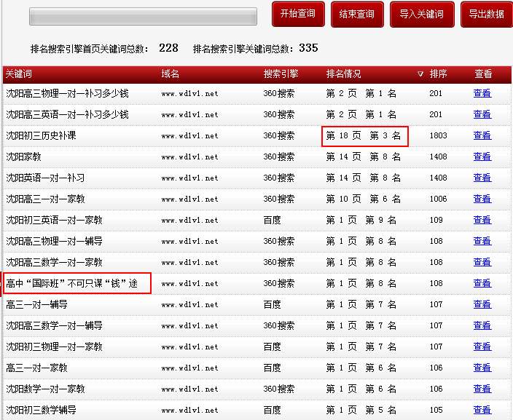Screen dimensions: 513x420
Task: View details for 沈阳高三一对一家教
Action: click(482, 199)
